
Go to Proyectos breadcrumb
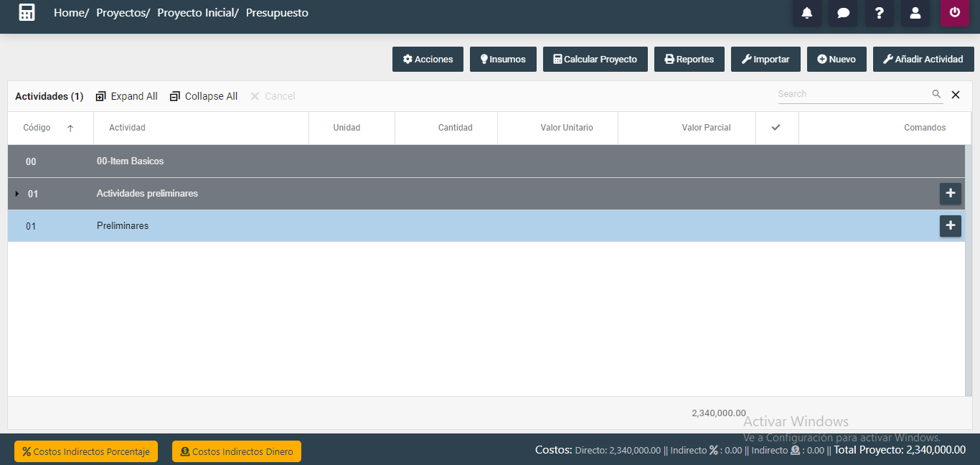[121, 13]
